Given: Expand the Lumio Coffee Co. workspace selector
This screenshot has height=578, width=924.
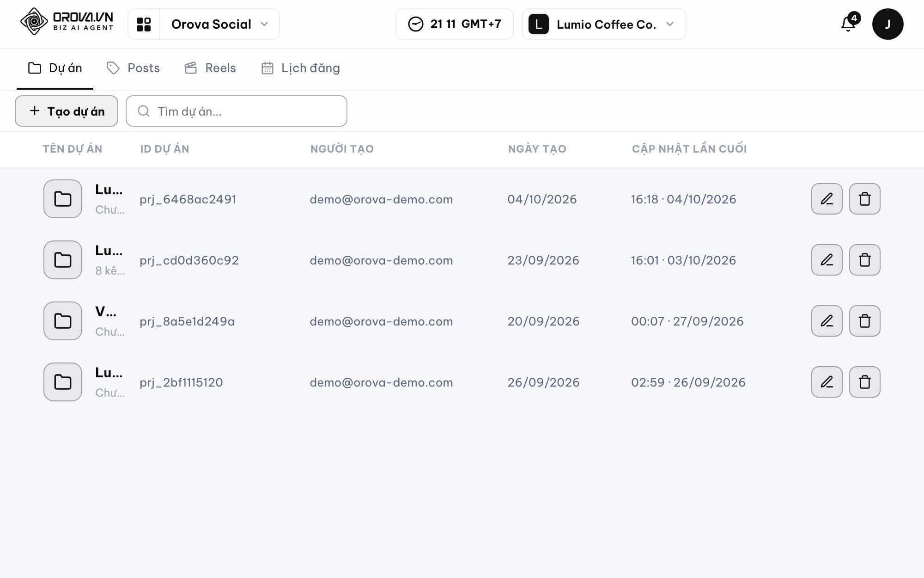Looking at the screenshot, I should pos(604,24).
